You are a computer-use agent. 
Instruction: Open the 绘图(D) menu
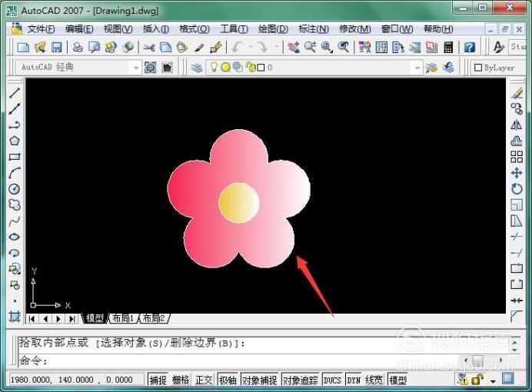273,29
